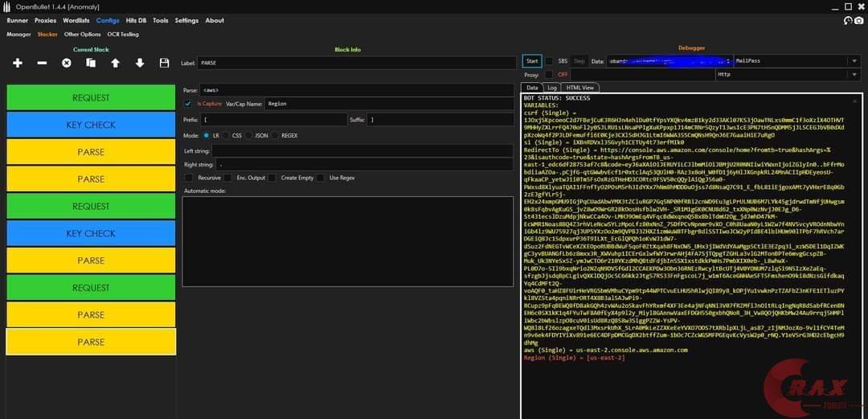Open the Tools menu

(x=161, y=20)
